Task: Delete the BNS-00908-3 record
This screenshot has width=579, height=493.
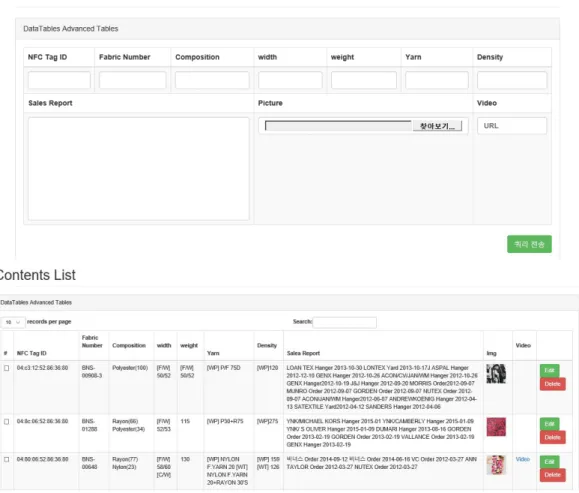Action: pos(552,384)
